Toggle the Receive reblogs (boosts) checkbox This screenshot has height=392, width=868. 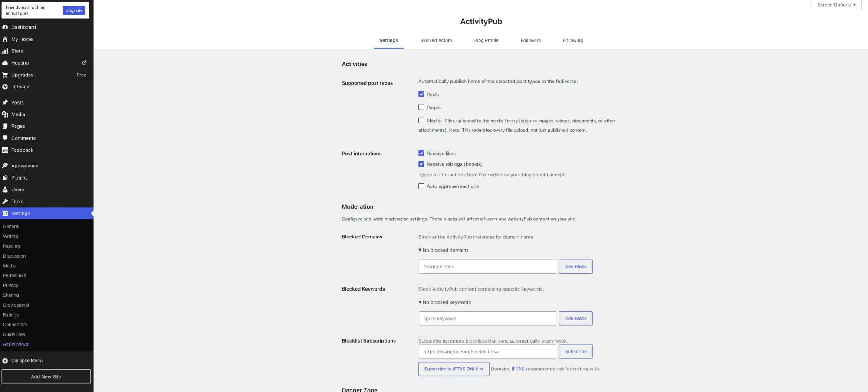[421, 164]
